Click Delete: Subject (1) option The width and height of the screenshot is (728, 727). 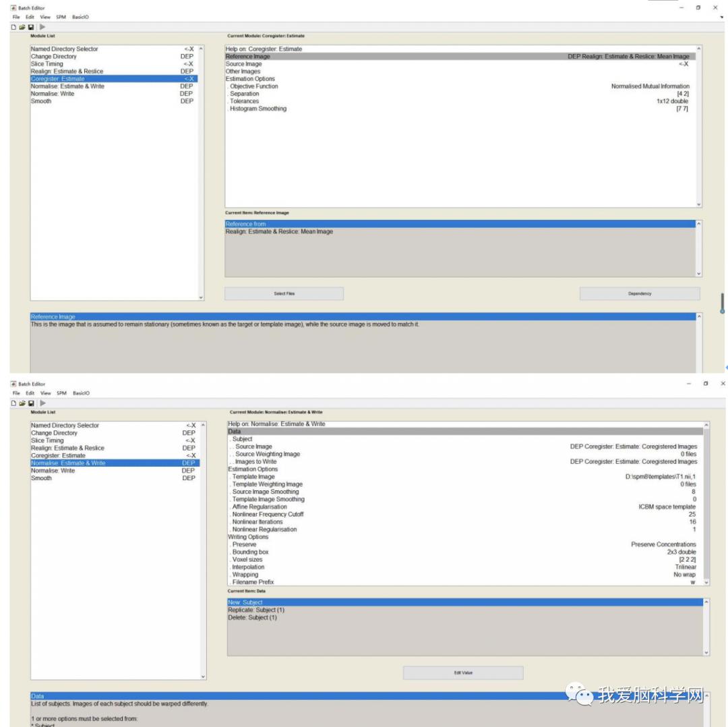coord(465,617)
